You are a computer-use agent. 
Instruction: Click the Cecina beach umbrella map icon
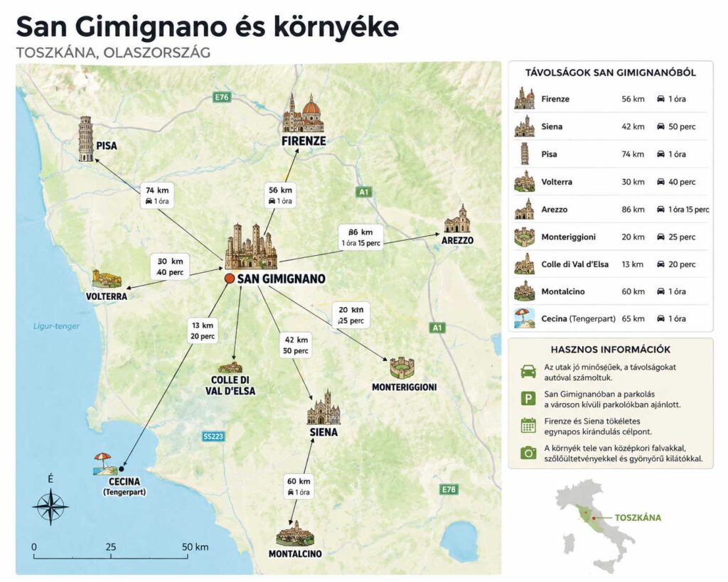click(x=104, y=464)
